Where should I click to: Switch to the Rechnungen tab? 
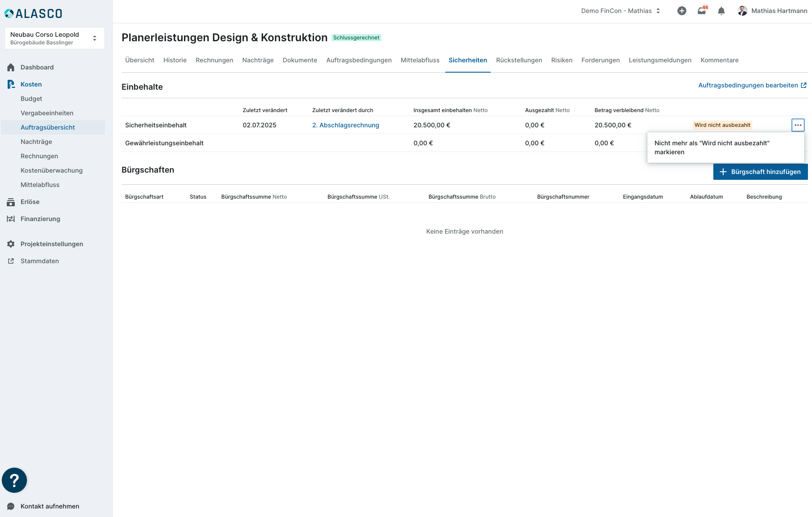pos(214,60)
